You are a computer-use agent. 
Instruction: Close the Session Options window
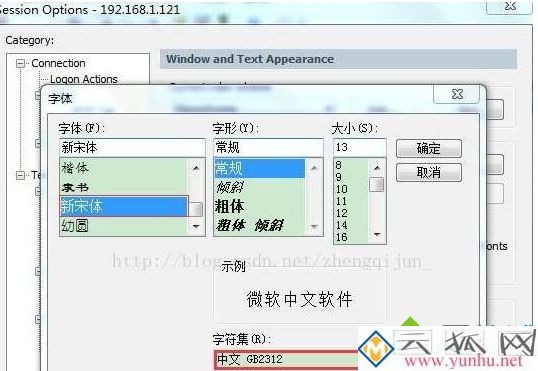(x=510, y=6)
